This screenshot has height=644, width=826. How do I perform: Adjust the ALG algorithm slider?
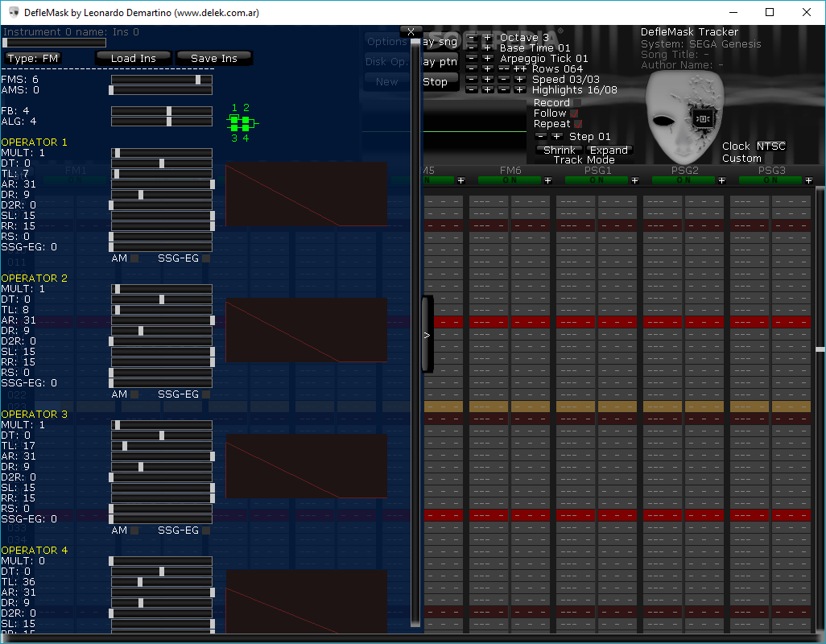pos(162,122)
